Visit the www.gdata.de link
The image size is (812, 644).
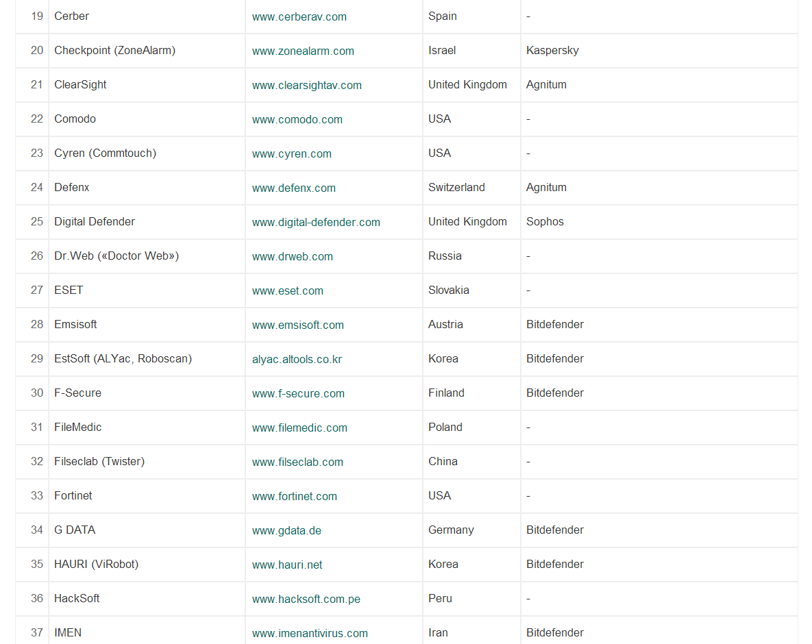coord(286,530)
